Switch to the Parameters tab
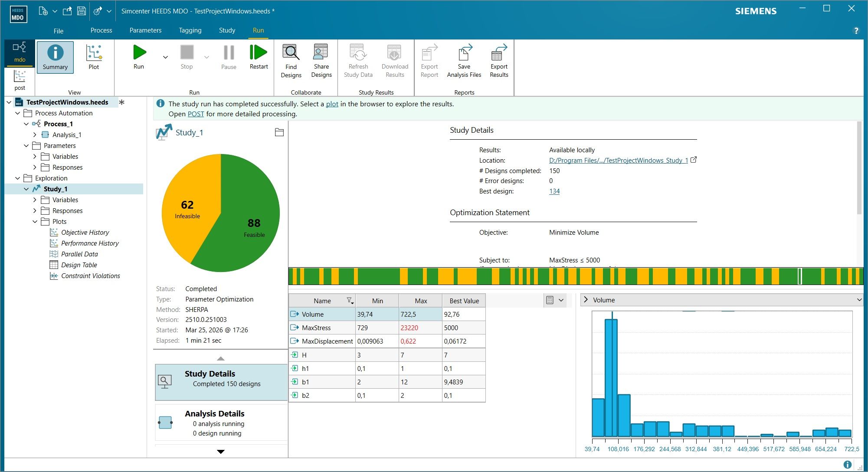The height and width of the screenshot is (472, 868). coord(145,30)
